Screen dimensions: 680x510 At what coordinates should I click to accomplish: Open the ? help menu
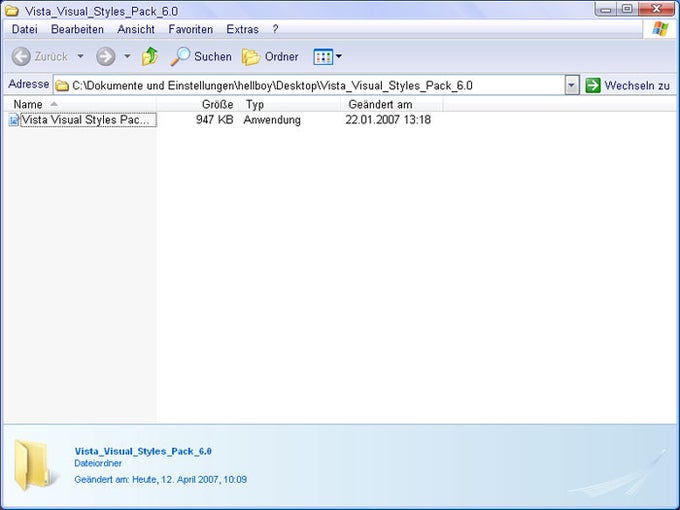[x=275, y=29]
